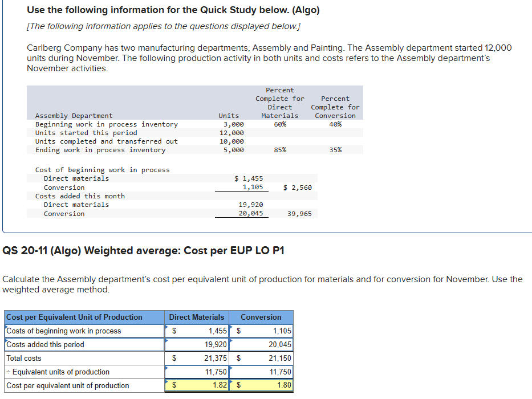The height and width of the screenshot is (399, 532).
Task: Select the Direct Materials equivalent units cell
Action: tap(197, 372)
